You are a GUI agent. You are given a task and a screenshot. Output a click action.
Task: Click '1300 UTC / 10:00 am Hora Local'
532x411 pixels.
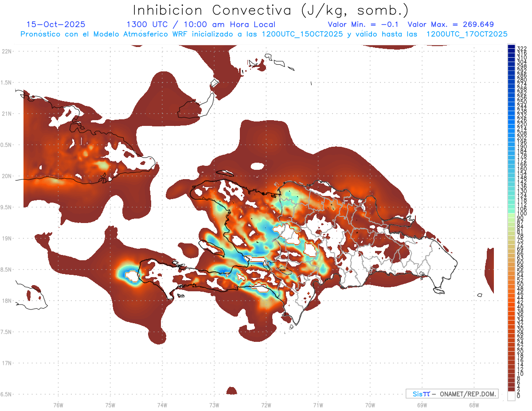point(201,24)
